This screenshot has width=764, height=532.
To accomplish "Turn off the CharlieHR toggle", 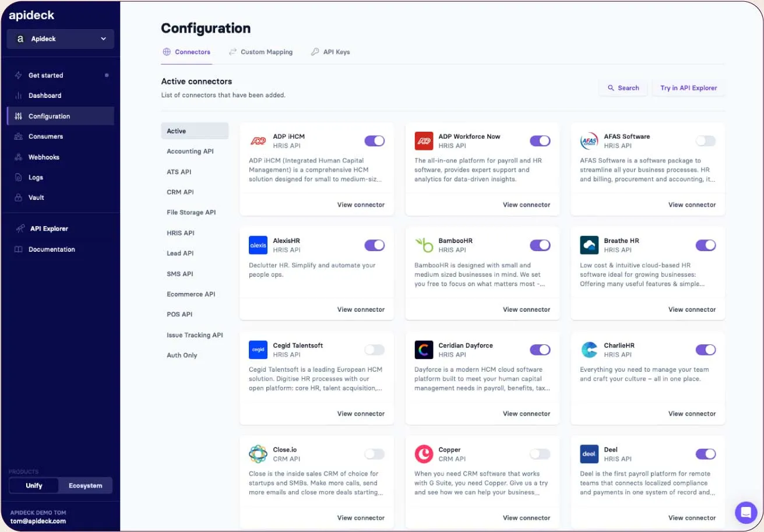I will tap(706, 350).
